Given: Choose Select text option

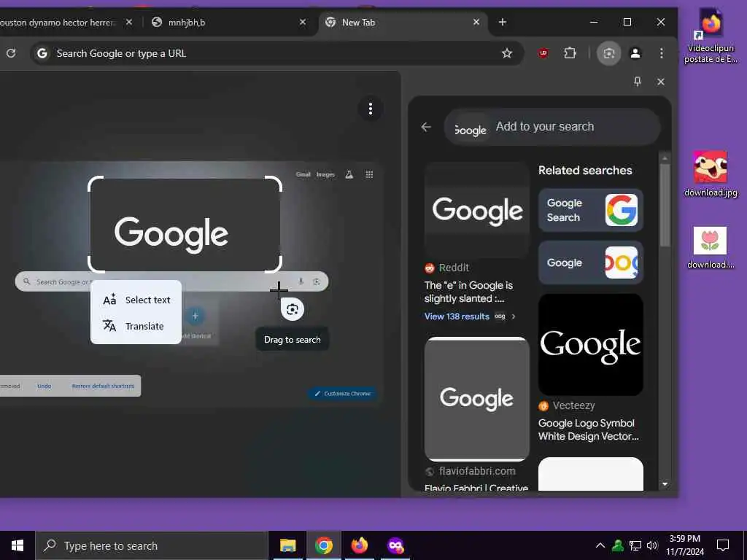Looking at the screenshot, I should pyautogui.click(x=136, y=300).
